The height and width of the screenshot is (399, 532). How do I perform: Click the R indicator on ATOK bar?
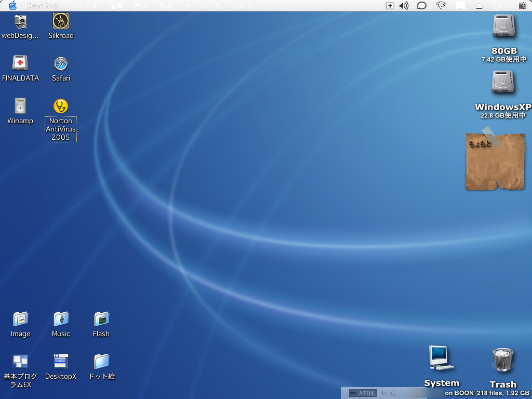pos(403,393)
